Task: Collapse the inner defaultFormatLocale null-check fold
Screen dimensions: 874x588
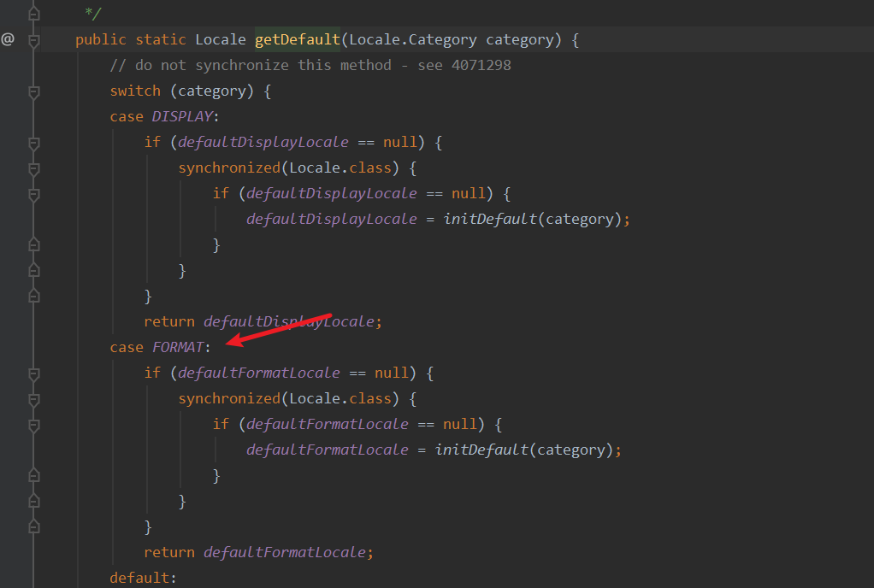Action: tap(34, 426)
